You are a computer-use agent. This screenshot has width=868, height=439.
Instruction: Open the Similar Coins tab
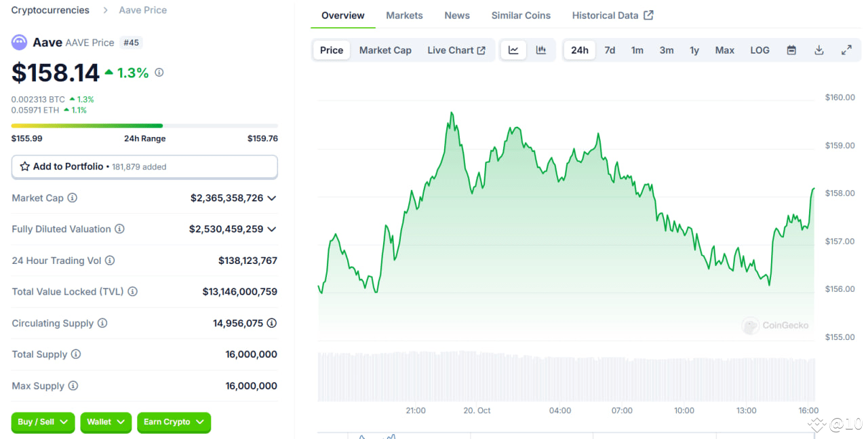click(520, 15)
